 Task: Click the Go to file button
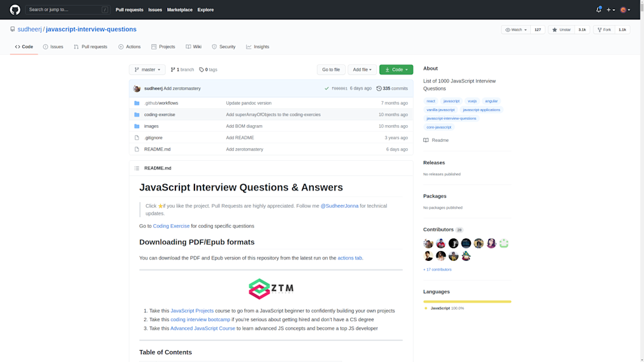point(331,70)
